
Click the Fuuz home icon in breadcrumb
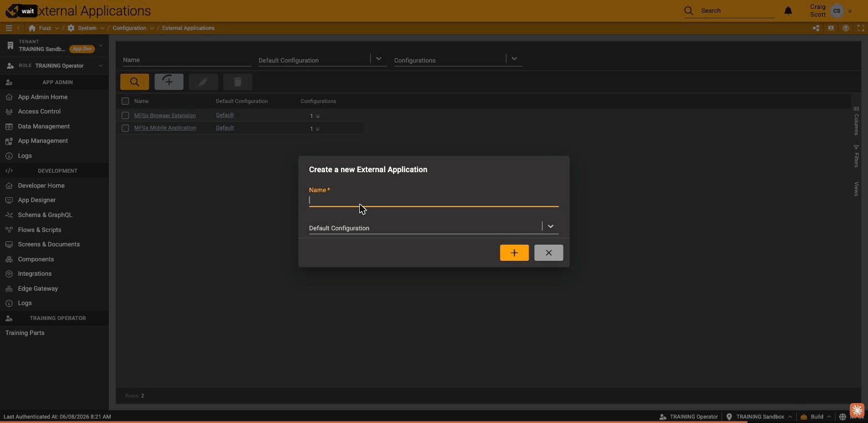[x=32, y=28]
